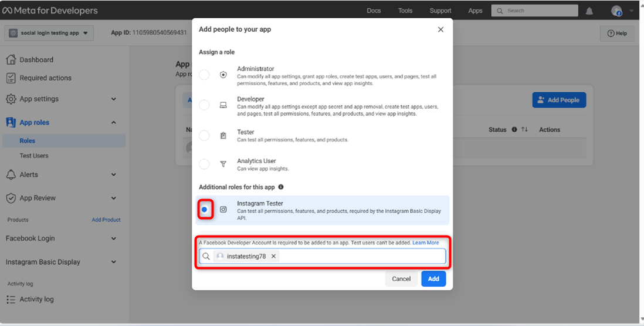Click the app icon beside social login testing app
The height and width of the screenshot is (326, 644).
pyautogui.click(x=13, y=33)
